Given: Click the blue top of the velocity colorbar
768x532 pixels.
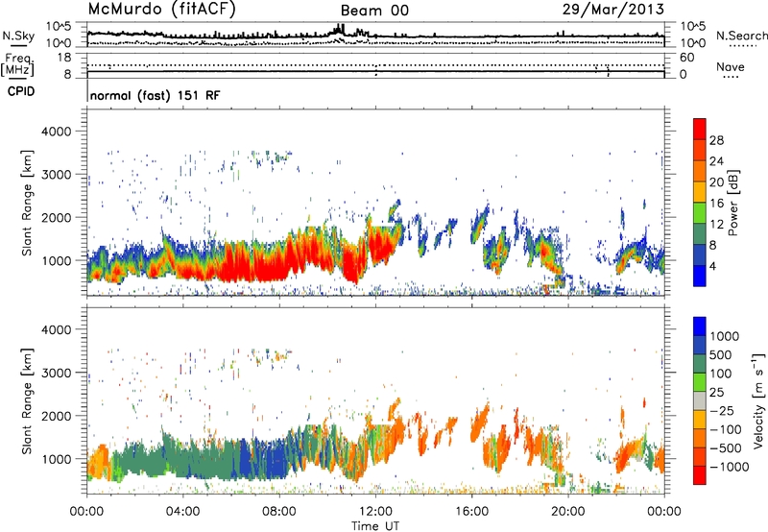Looking at the screenshot, I should (700, 326).
